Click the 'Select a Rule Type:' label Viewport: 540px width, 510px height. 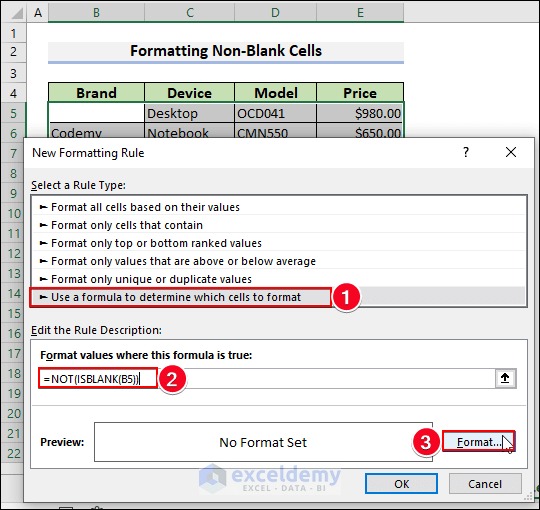pyautogui.click(x=79, y=185)
